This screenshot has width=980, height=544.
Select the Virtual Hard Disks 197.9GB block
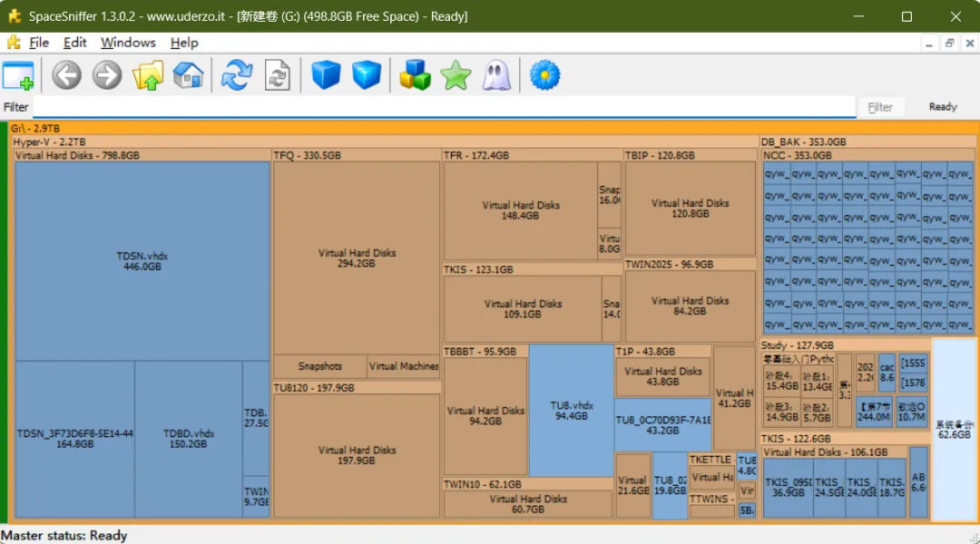pyautogui.click(x=357, y=455)
